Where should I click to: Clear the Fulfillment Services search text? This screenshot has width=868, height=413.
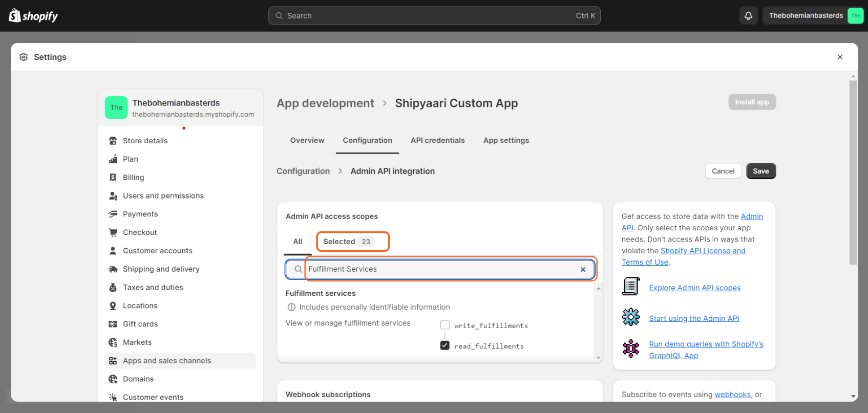tap(583, 270)
